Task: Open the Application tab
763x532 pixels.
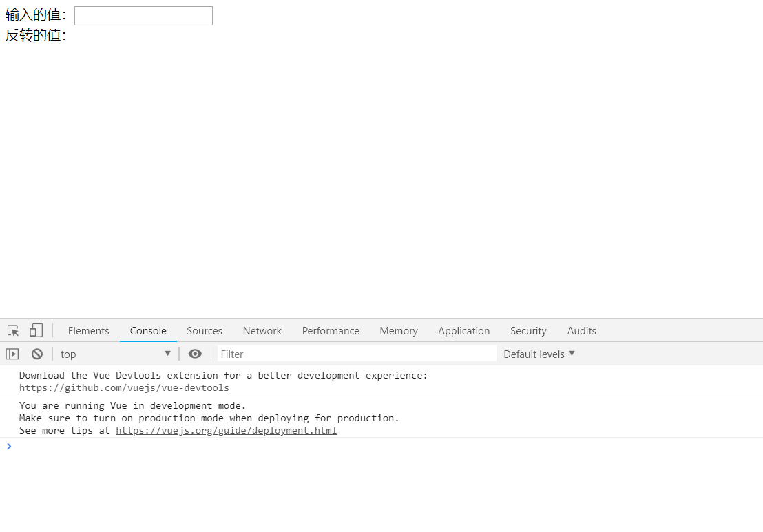Action: (x=463, y=330)
